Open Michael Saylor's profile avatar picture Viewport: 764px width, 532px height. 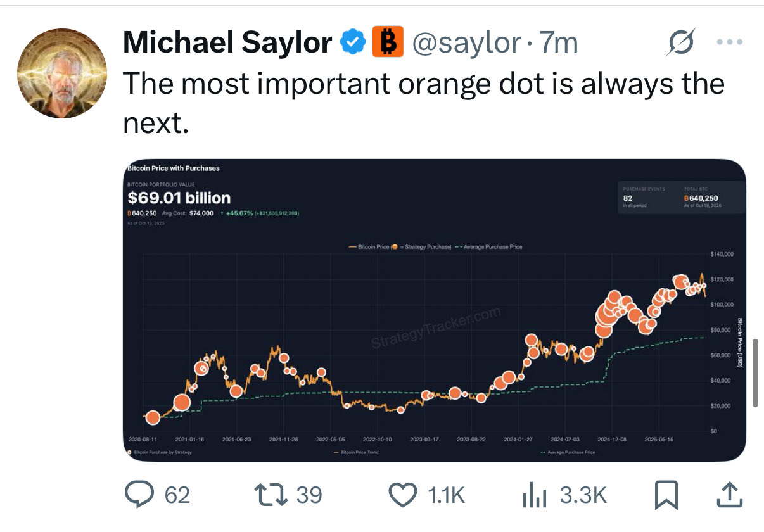[x=61, y=73]
